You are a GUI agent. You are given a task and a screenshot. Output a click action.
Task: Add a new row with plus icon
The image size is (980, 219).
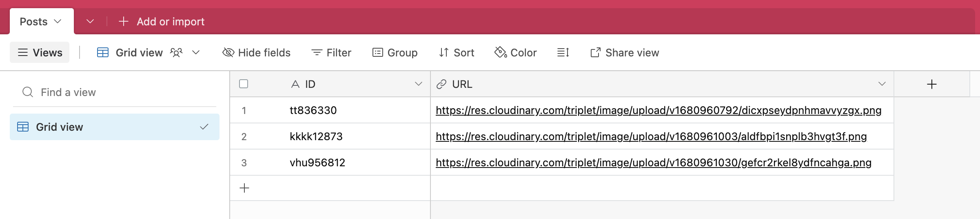(244, 188)
